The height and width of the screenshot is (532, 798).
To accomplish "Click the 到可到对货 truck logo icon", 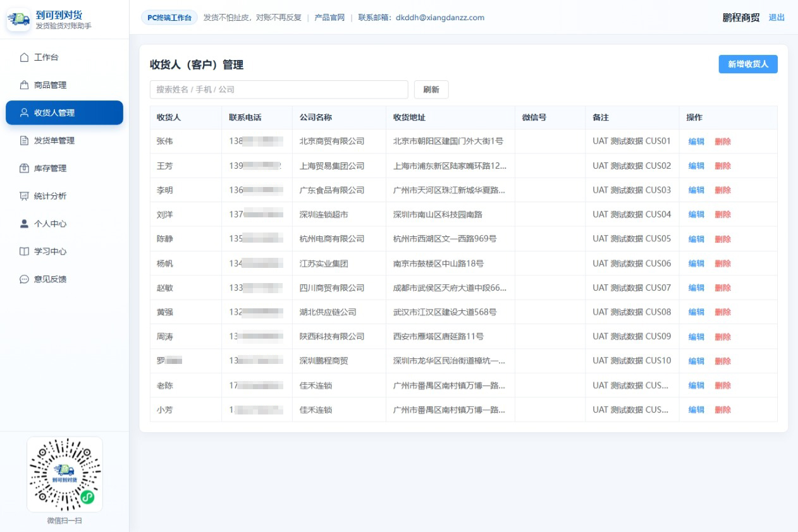I will pyautogui.click(x=19, y=19).
